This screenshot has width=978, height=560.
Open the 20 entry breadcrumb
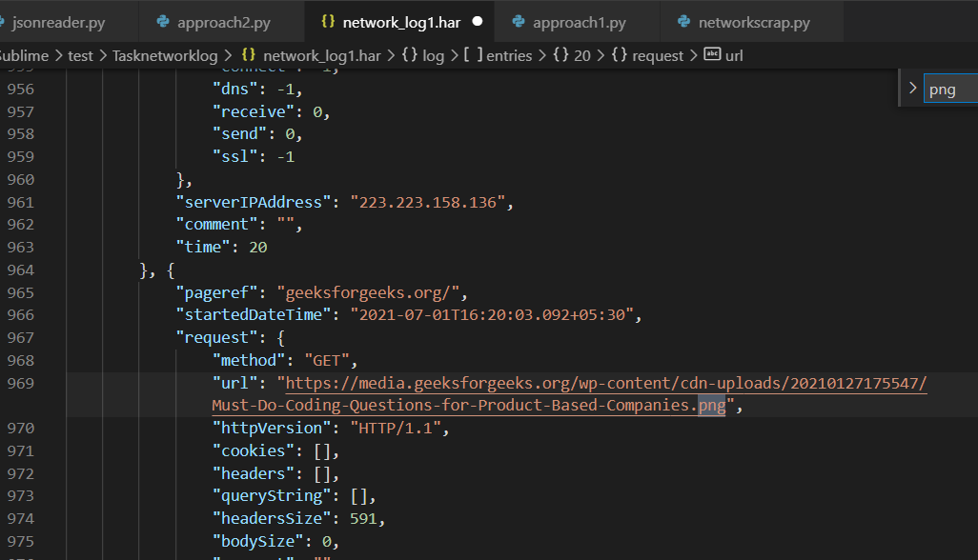[x=581, y=55]
